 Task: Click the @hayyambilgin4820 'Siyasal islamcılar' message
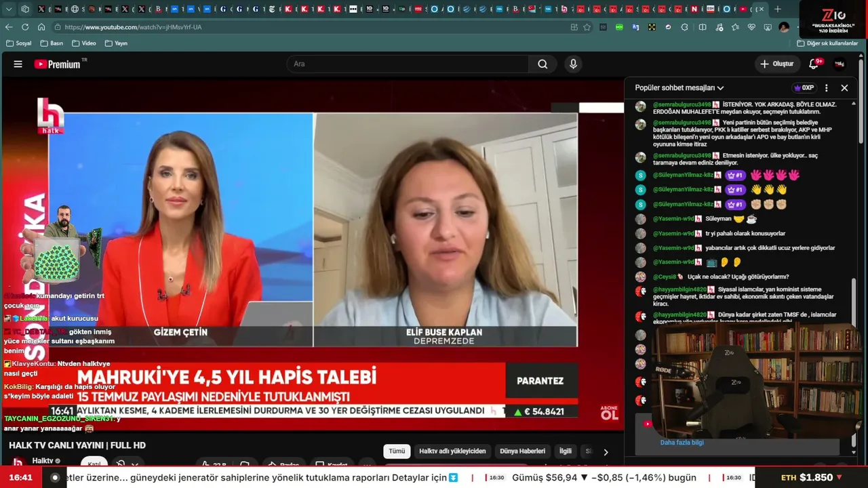[745, 296]
